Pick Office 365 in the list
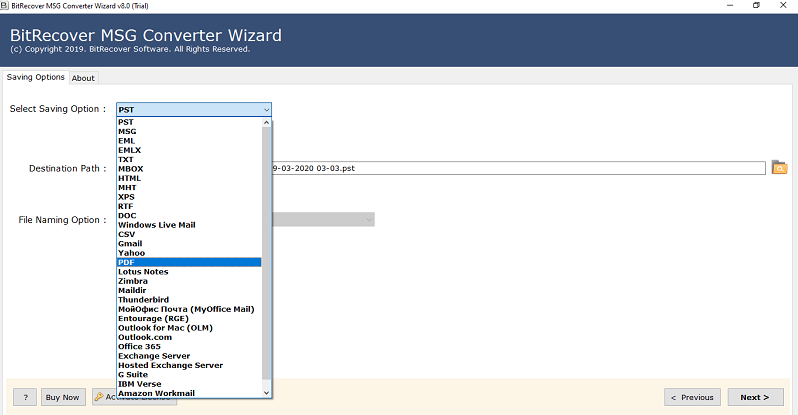Screen dimensions: 798x415 189,347
